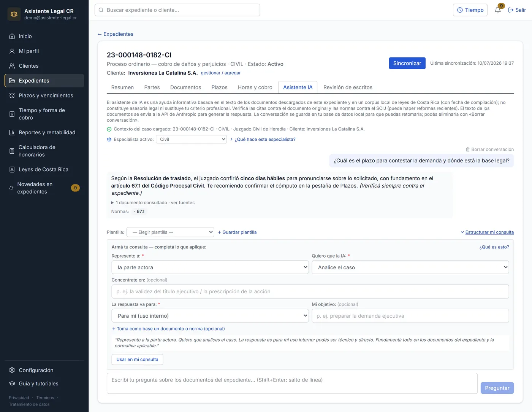Image resolution: width=532 pixels, height=412 pixels.
Task: Click the agregar client link
Action: click(x=233, y=73)
